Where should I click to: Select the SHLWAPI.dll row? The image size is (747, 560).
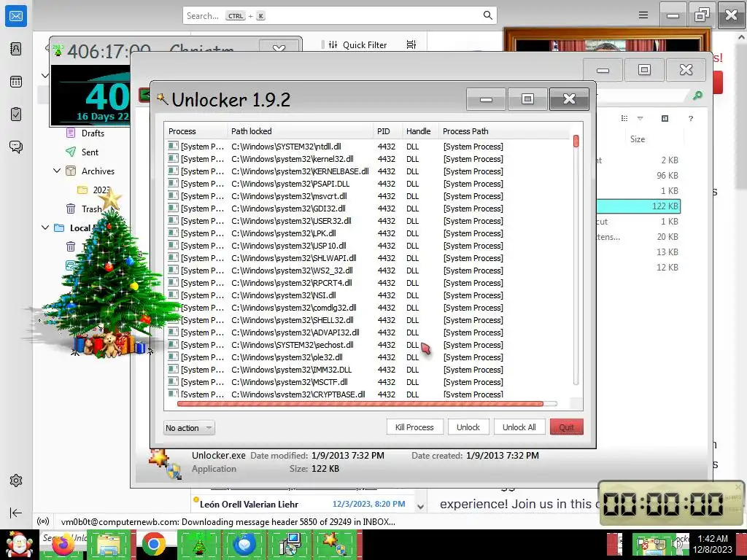coord(368,258)
